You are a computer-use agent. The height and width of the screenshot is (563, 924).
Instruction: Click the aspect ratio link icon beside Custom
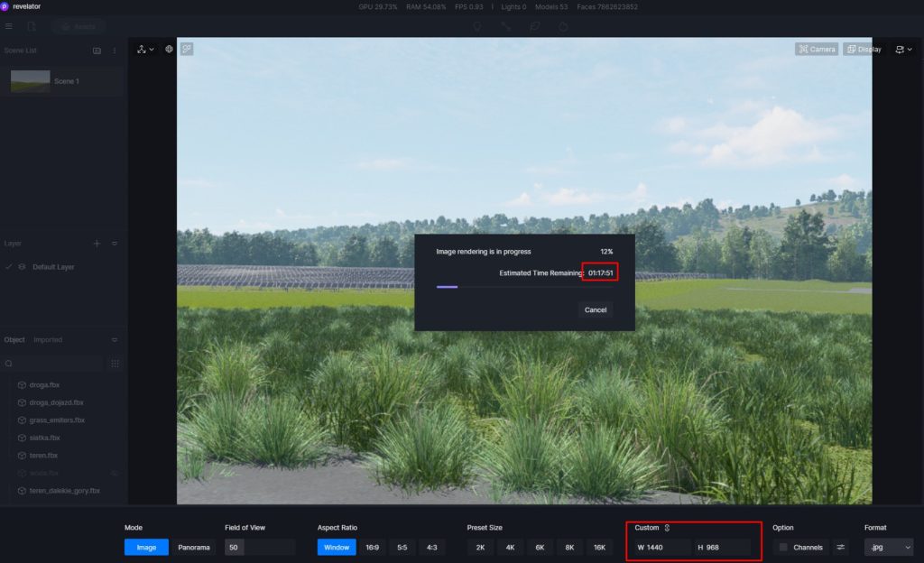pos(667,528)
